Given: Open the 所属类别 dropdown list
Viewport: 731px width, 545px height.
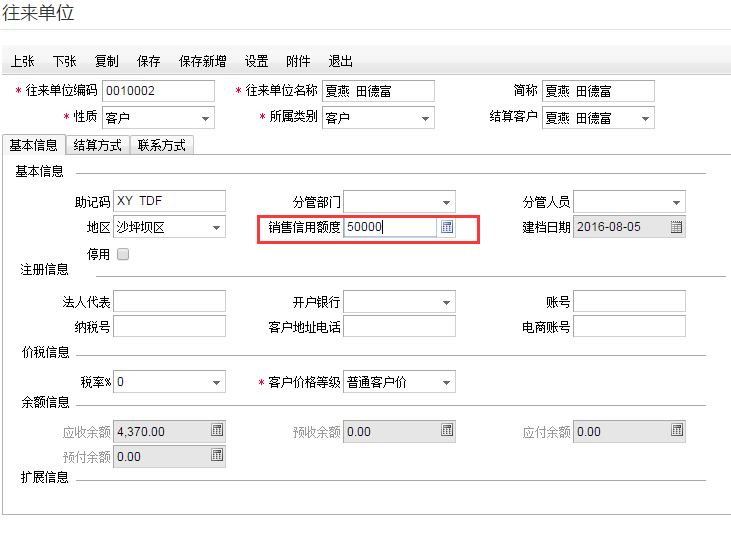Looking at the screenshot, I should point(425,118).
